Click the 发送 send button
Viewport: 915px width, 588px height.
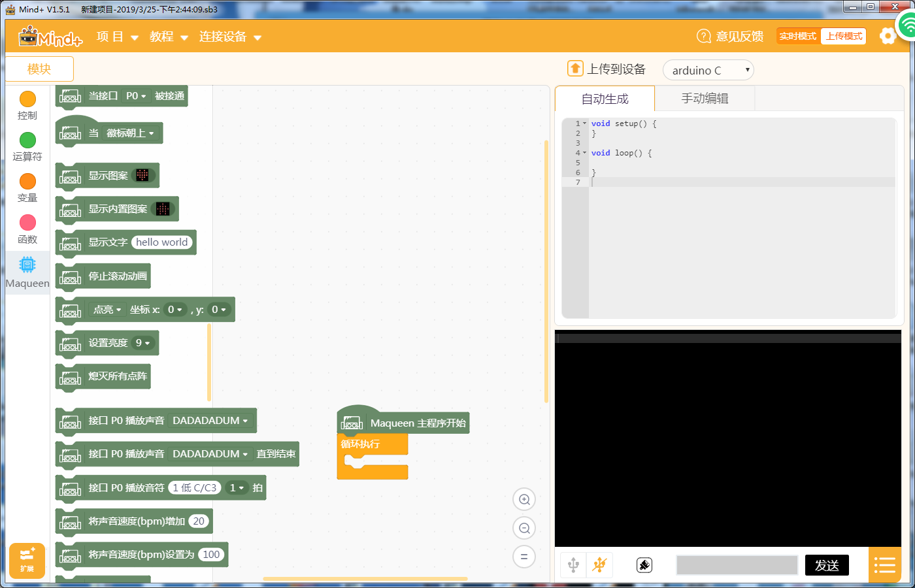click(827, 565)
